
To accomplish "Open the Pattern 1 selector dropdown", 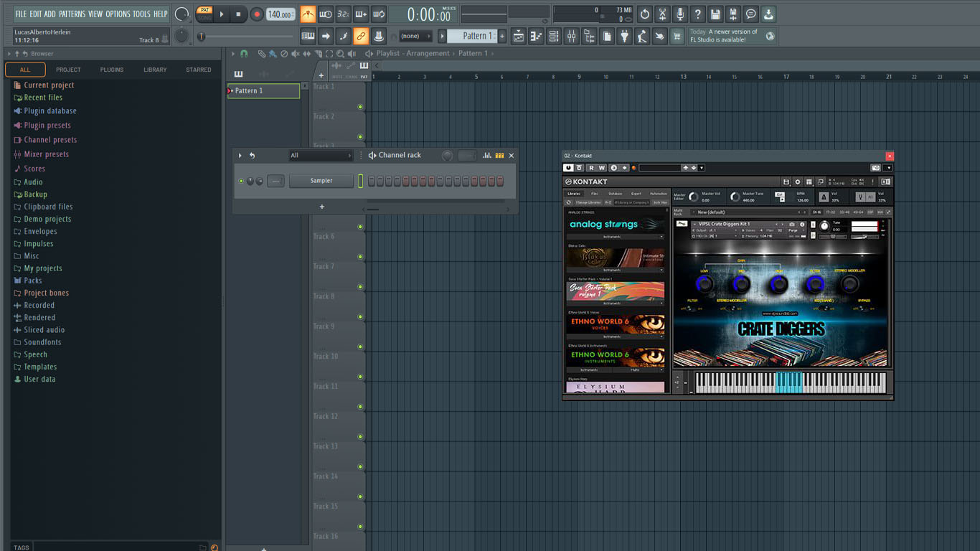I will click(x=473, y=36).
